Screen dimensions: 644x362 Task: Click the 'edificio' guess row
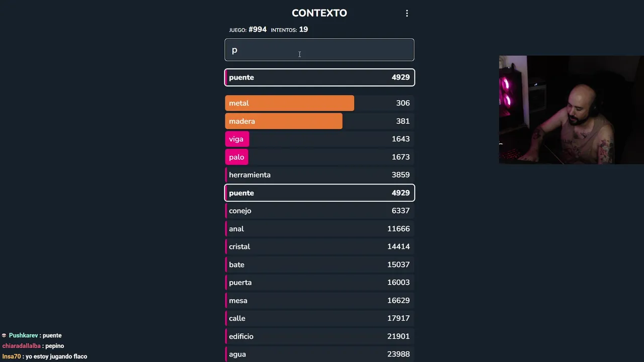(x=319, y=336)
